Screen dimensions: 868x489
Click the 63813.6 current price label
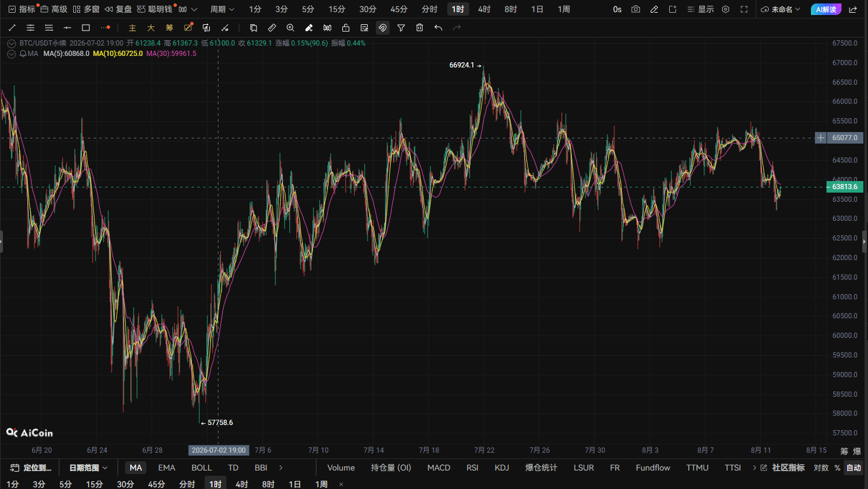coord(845,187)
